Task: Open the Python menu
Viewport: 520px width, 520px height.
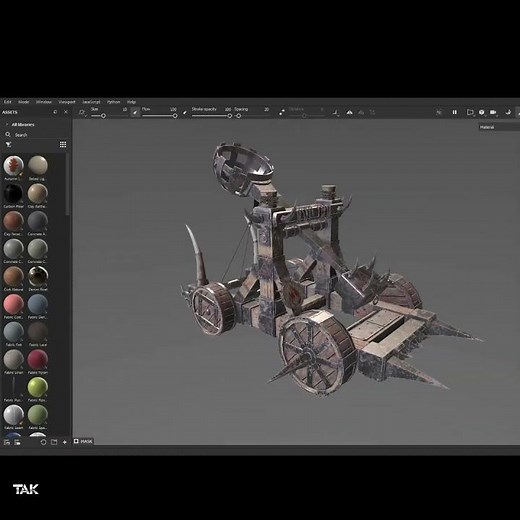Action: [113, 102]
